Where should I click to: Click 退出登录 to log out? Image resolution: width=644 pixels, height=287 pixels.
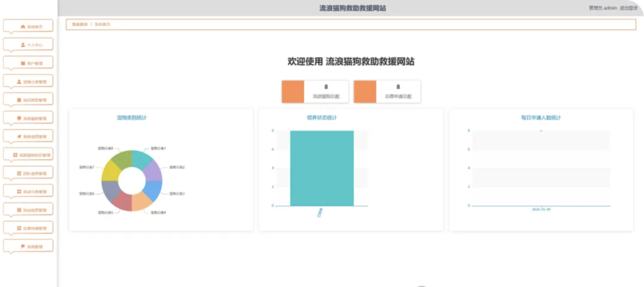point(629,8)
